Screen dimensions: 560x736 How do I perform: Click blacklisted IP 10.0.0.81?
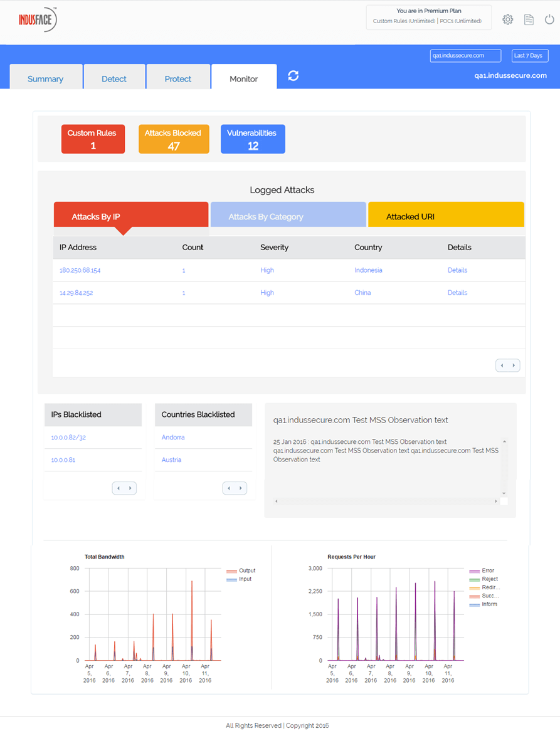(63, 460)
